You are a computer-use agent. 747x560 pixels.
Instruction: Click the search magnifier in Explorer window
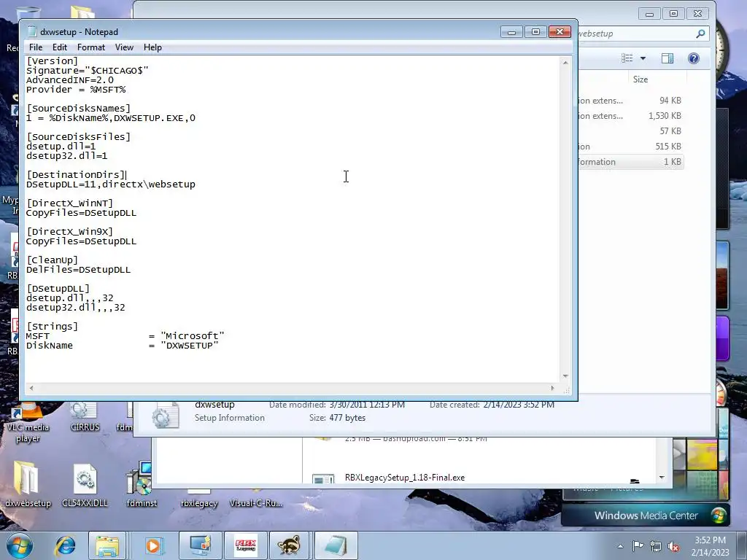(700, 34)
